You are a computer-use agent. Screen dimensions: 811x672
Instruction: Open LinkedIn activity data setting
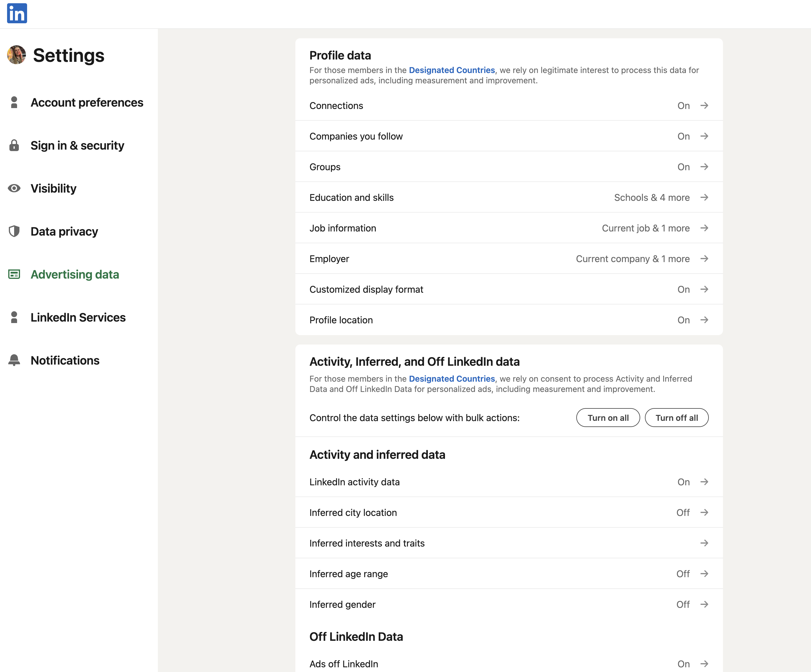[x=509, y=482]
